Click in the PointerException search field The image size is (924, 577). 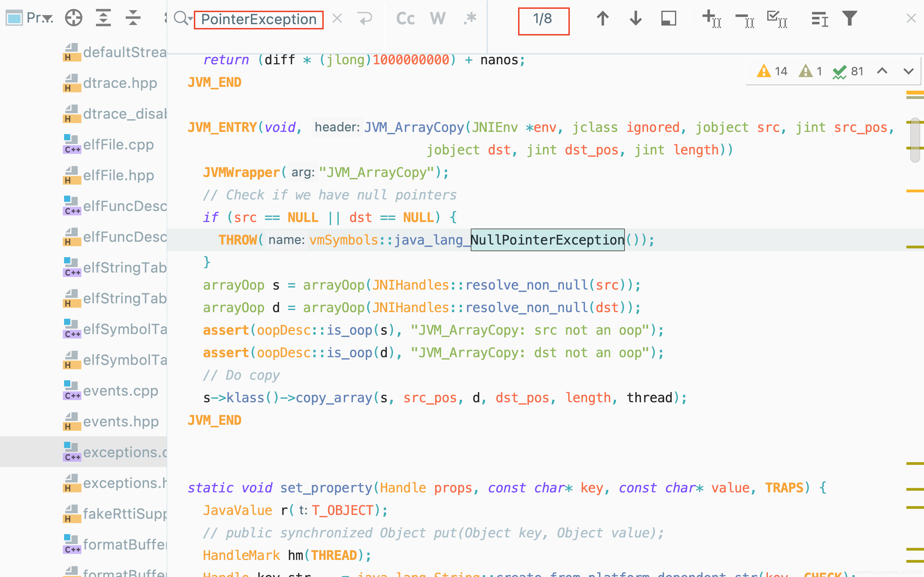click(x=258, y=20)
